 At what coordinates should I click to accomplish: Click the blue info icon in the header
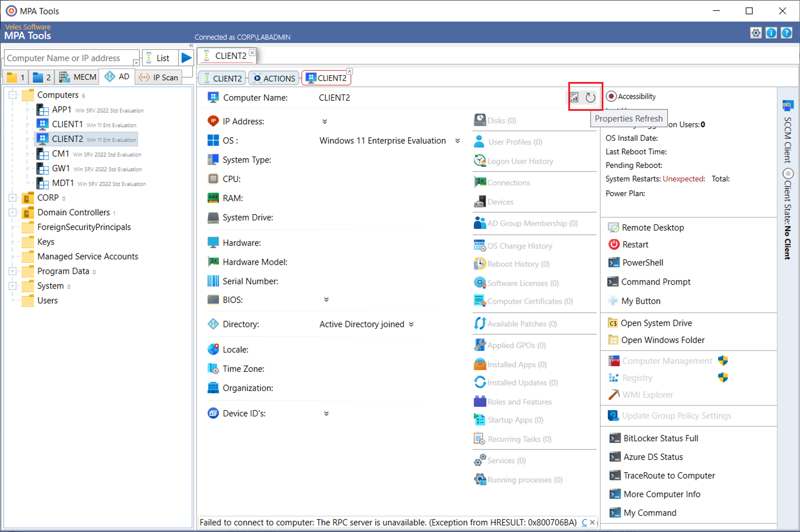pyautogui.click(x=771, y=33)
